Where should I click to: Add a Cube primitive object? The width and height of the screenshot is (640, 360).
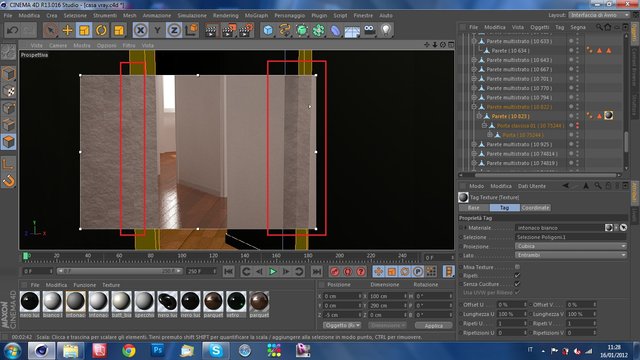coord(268,30)
